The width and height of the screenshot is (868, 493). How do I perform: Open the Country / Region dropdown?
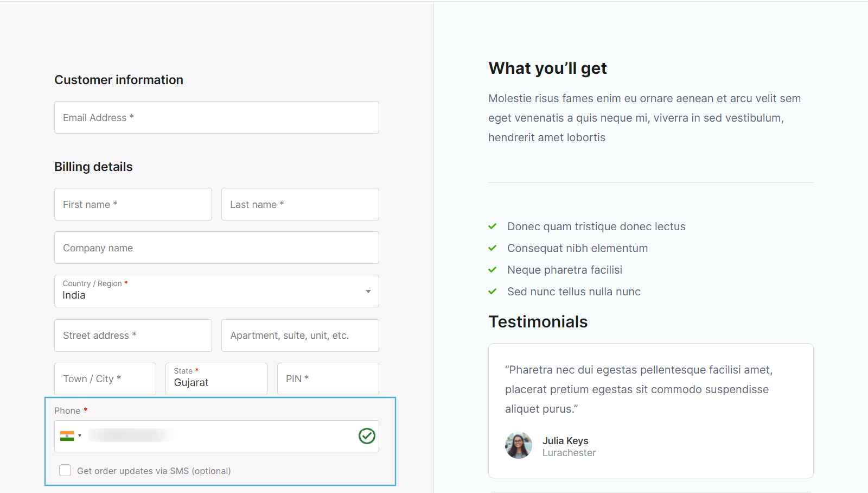click(216, 292)
